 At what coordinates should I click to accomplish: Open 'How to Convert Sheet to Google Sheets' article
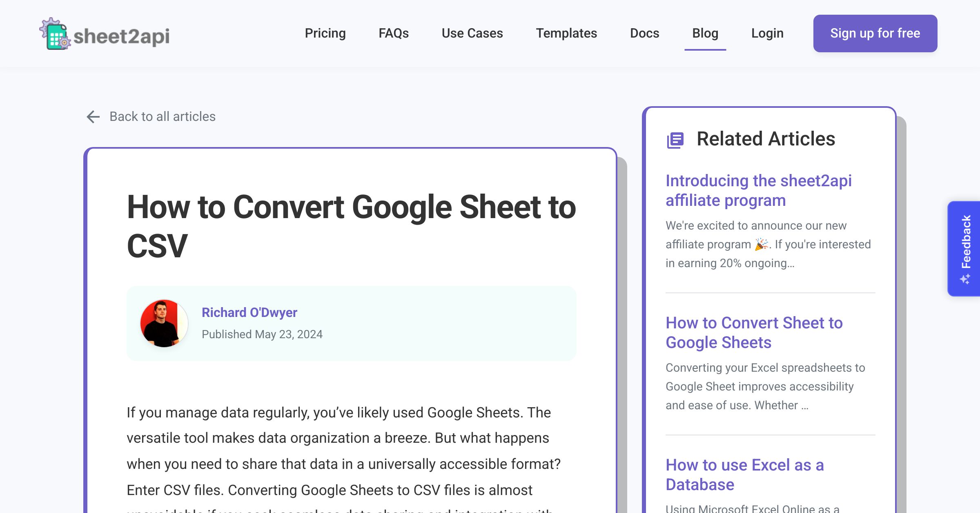[755, 332]
